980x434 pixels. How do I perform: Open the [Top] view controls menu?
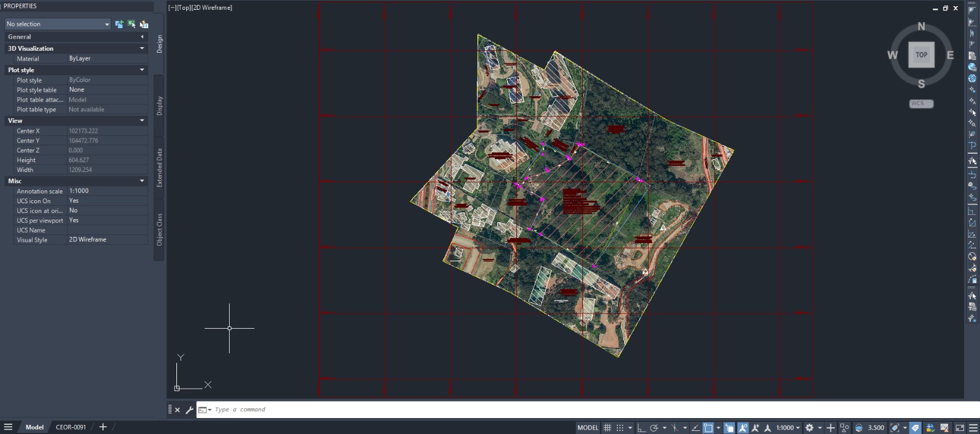183,8
